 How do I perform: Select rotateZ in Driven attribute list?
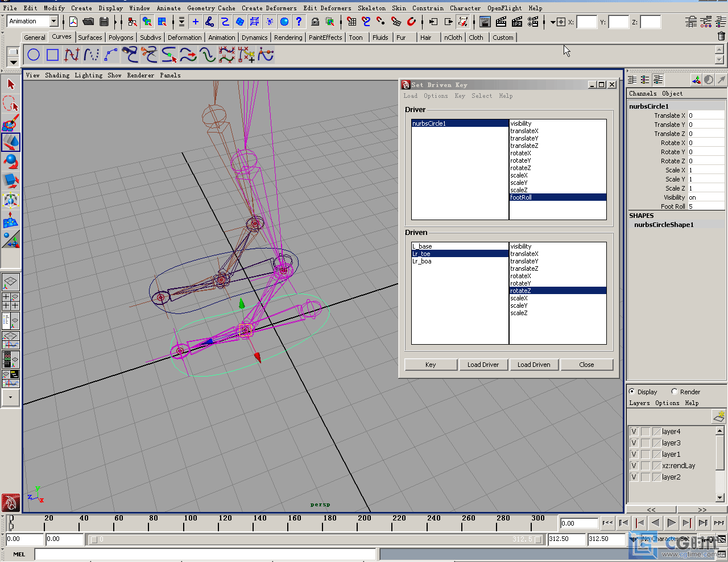(x=558, y=291)
